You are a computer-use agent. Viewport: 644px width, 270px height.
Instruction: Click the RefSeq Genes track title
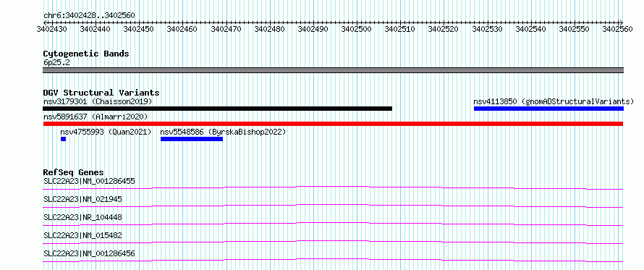pos(74,172)
